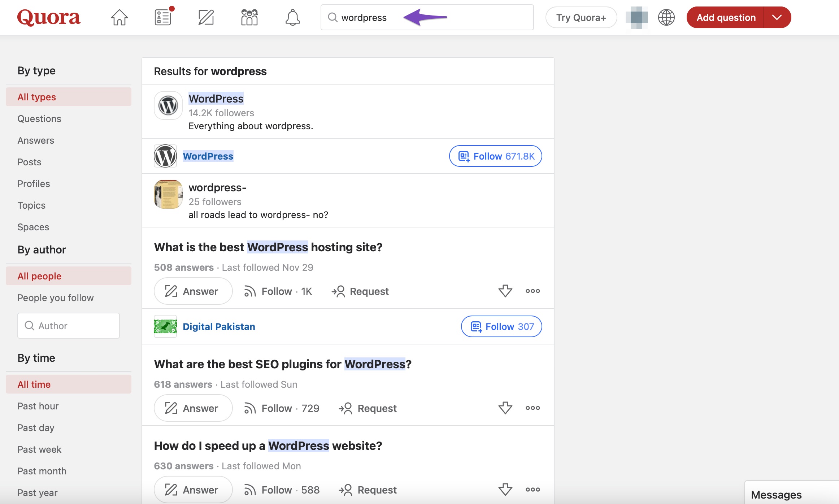Open the Answer pencil icon in top bar
The image size is (839, 504).
pos(206,17)
